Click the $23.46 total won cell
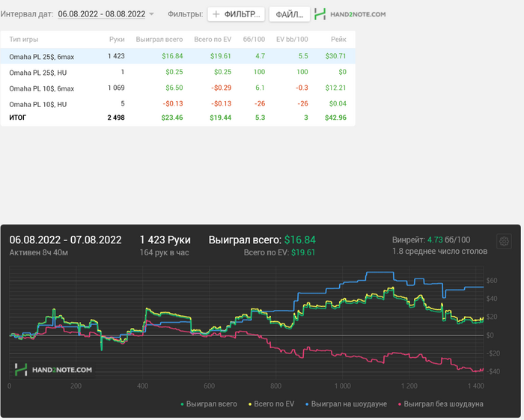 (x=172, y=118)
